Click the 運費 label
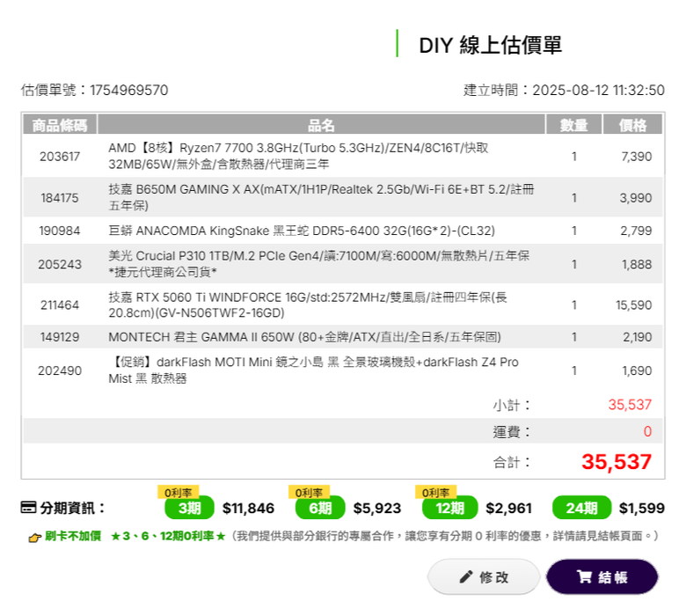 click(x=511, y=432)
